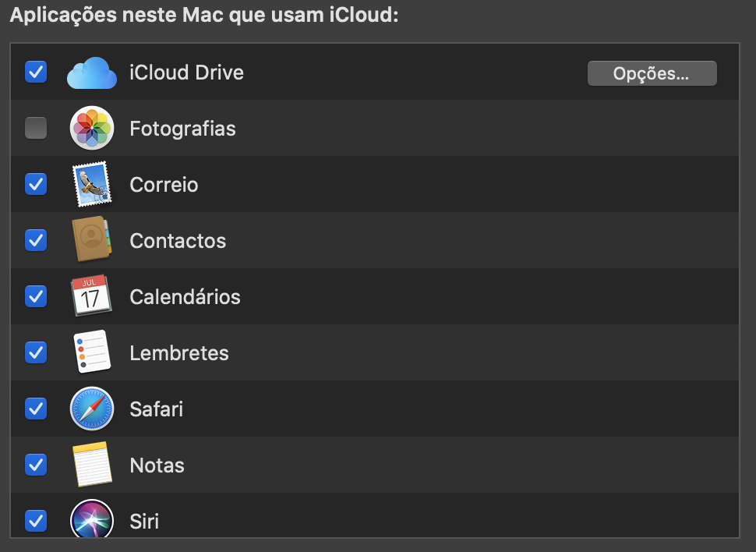Image resolution: width=756 pixels, height=552 pixels.
Task: Disable the Siri checkbox
Action: click(x=36, y=519)
